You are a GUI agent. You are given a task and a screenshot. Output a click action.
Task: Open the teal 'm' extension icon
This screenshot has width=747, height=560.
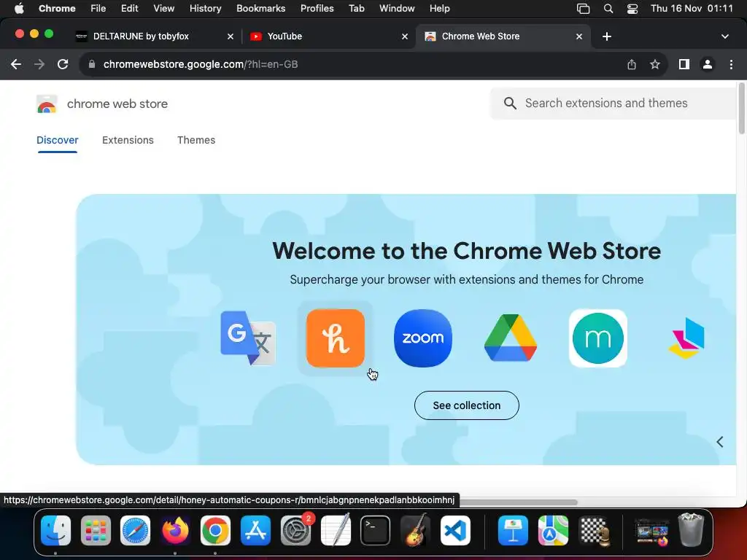click(x=598, y=338)
